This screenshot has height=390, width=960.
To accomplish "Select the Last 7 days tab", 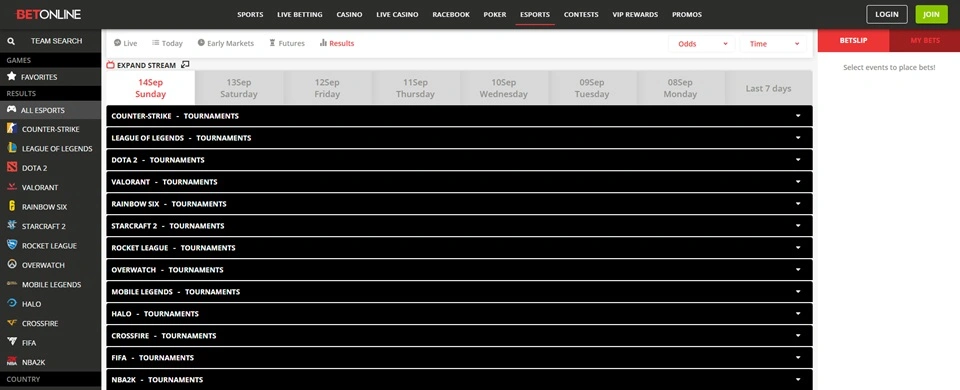I will [x=768, y=88].
